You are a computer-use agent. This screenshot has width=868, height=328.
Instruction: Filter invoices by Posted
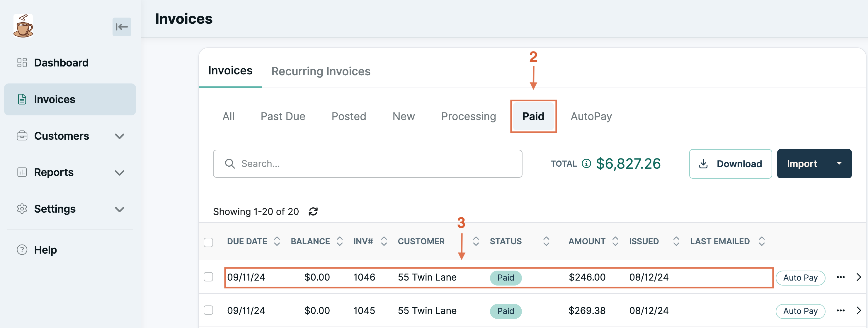coord(349,116)
